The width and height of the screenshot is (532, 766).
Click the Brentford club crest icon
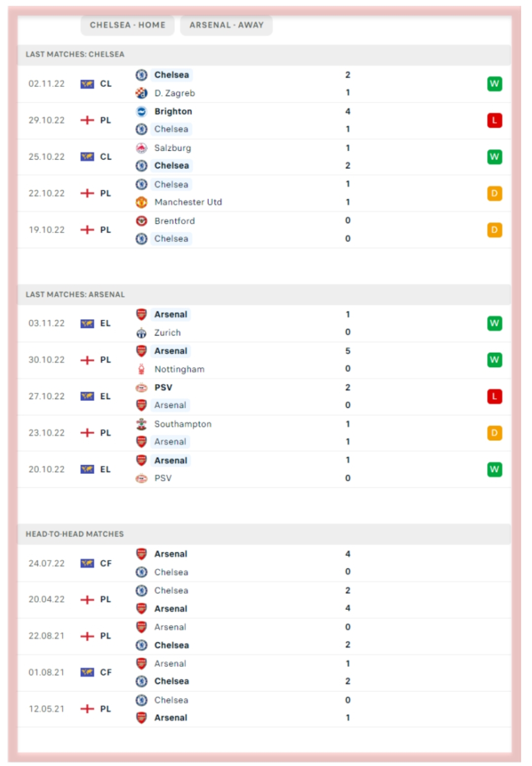[x=141, y=221]
